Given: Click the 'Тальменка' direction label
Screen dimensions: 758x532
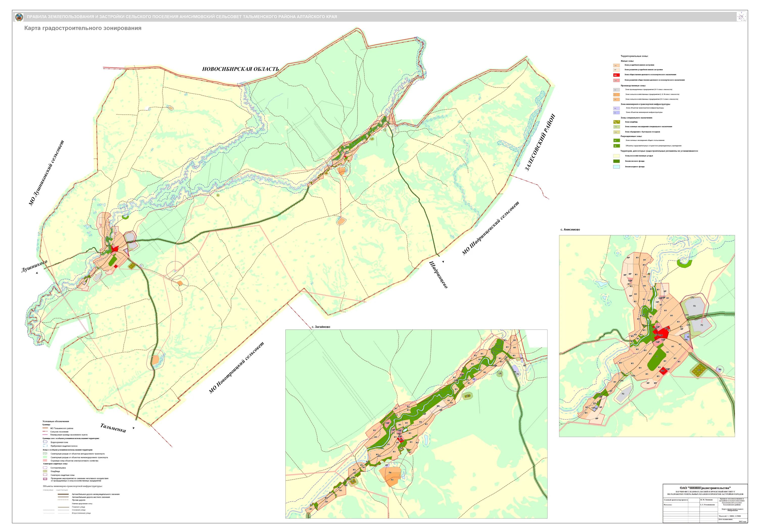Looking at the screenshot, I should pyautogui.click(x=113, y=428).
